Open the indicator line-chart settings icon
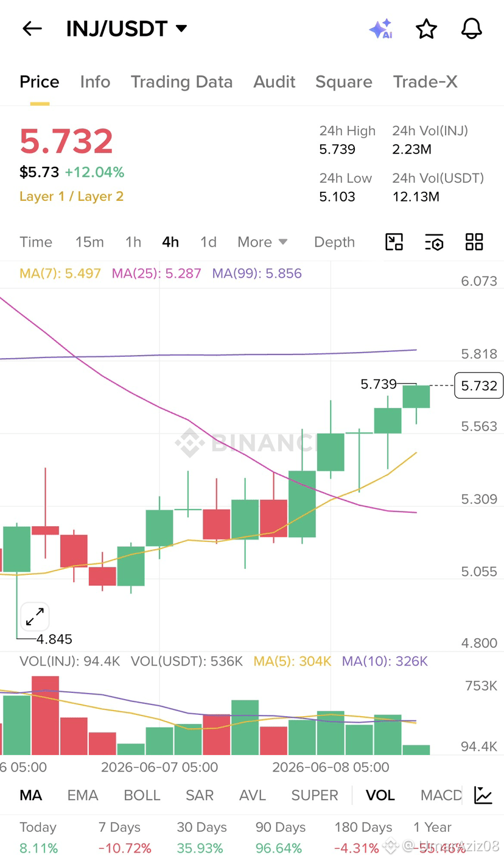Viewport: 504px width, 861px height. (483, 795)
